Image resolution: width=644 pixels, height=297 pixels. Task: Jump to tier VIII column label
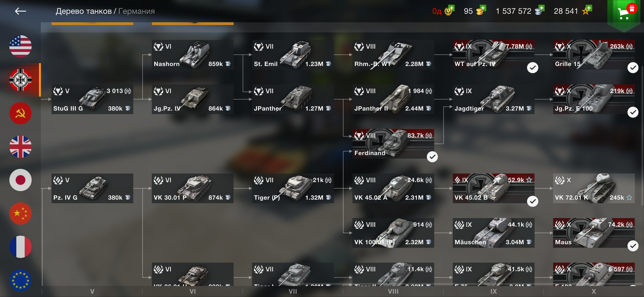393,291
